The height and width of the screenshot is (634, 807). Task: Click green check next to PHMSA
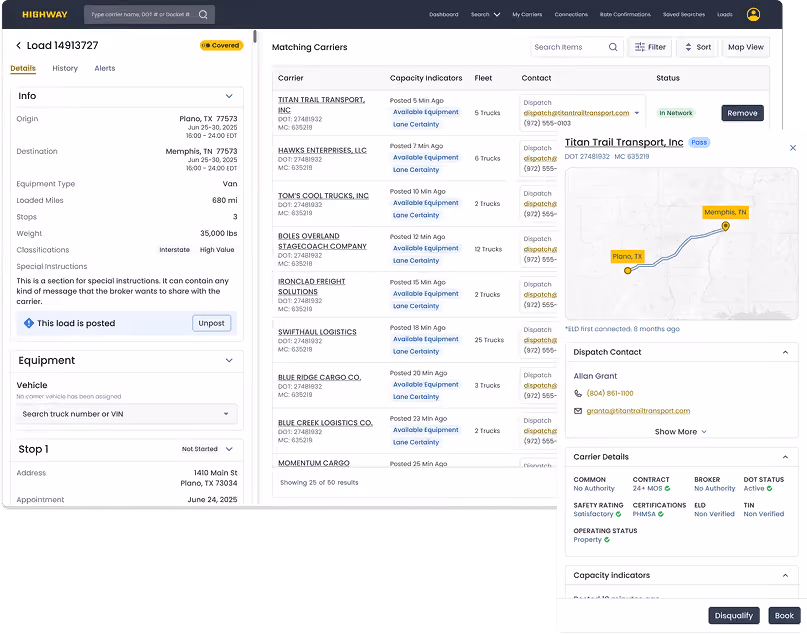pyautogui.click(x=660, y=514)
